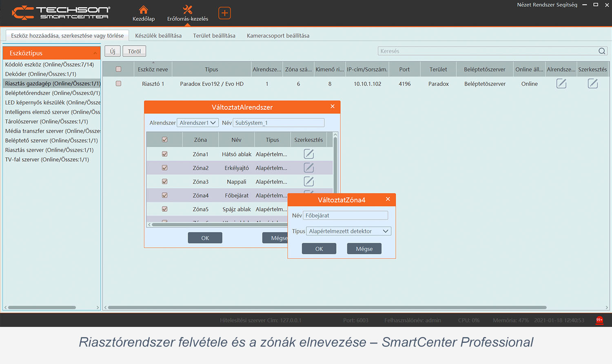Viewport: 612px width, 364px height.
Task: Click the Erőforrás-kezelés tools icon
Action: 187,10
